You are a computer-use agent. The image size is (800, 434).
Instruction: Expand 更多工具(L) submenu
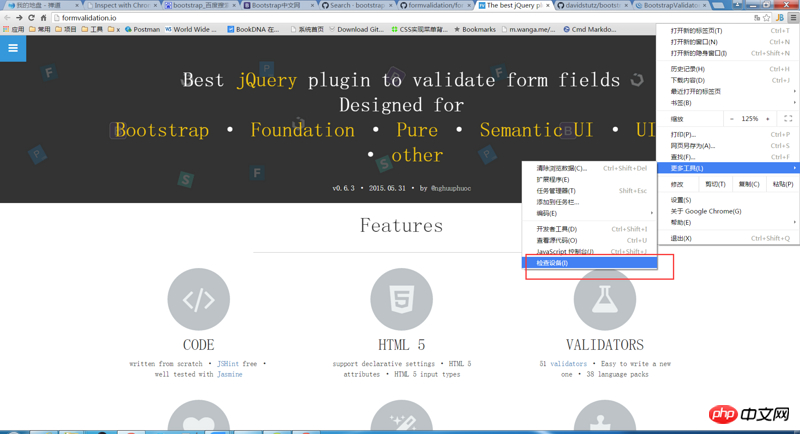pyautogui.click(x=728, y=168)
